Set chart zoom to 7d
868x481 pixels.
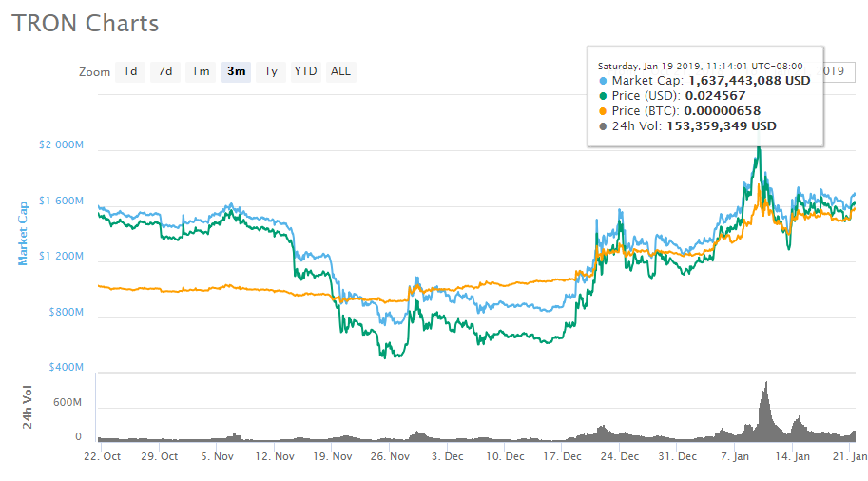[165, 71]
